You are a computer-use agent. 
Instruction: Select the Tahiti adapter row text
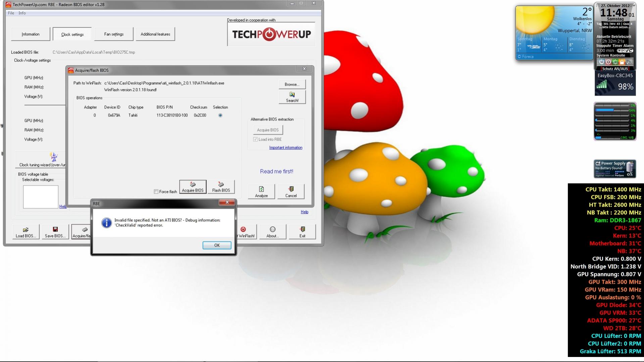pos(133,115)
